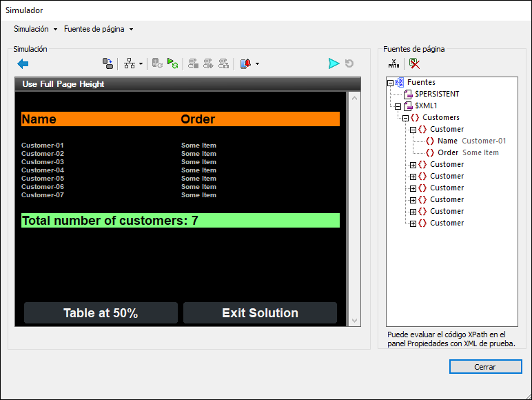Open the XPath evaluator icon
Screen dimensions: 532x400
[393, 63]
